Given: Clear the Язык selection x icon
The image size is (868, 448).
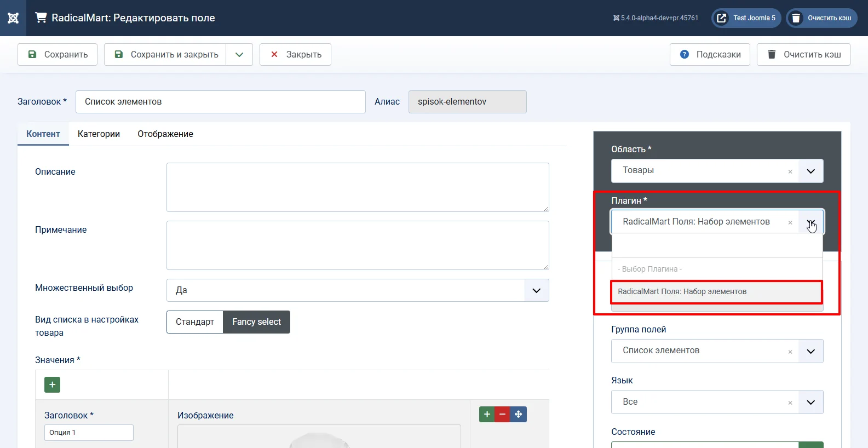Looking at the screenshot, I should (790, 403).
